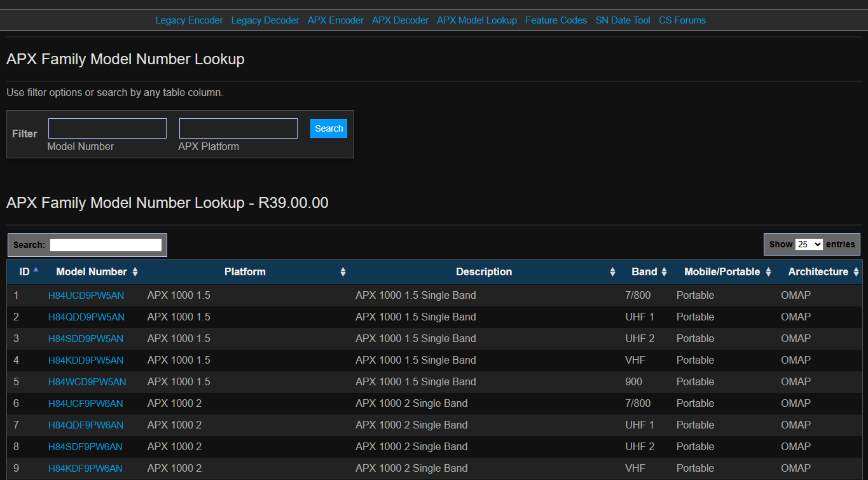Click the blue Search button
The image size is (868, 480).
pos(329,128)
